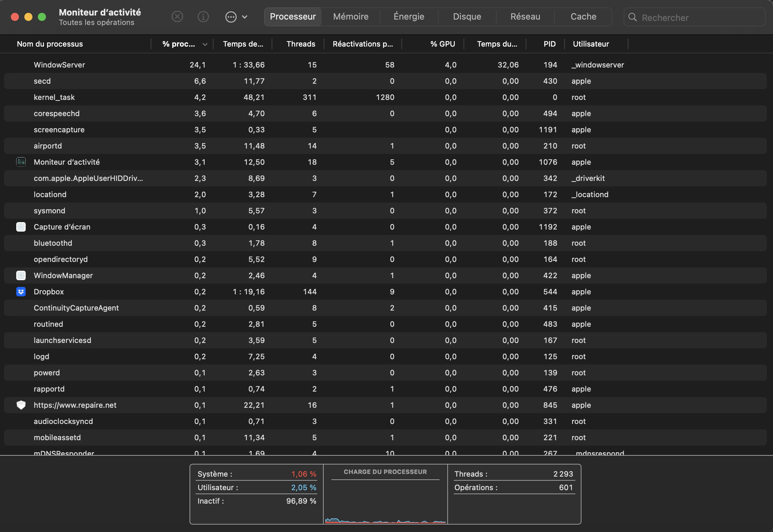Sort by Nom du processus header
The height and width of the screenshot is (532, 773).
50,44
